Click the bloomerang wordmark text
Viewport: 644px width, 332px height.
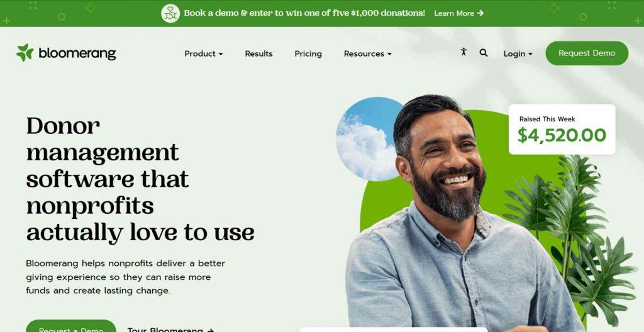click(x=77, y=53)
